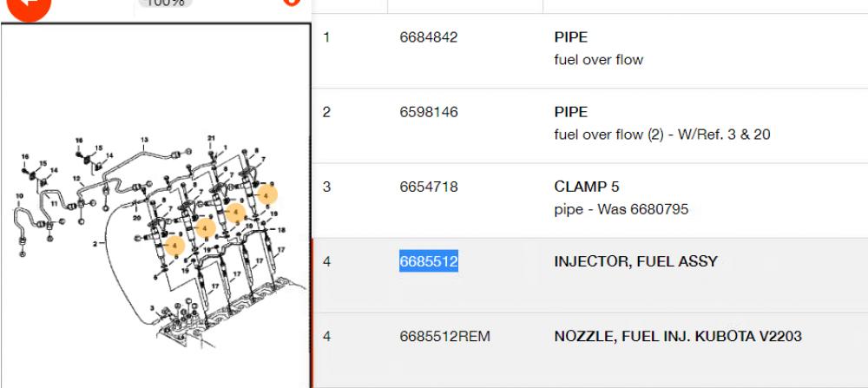Image resolution: width=868 pixels, height=388 pixels.
Task: Select NOZZLE, FUEL INJ. KUBOTA V2203 row
Action: [677, 336]
